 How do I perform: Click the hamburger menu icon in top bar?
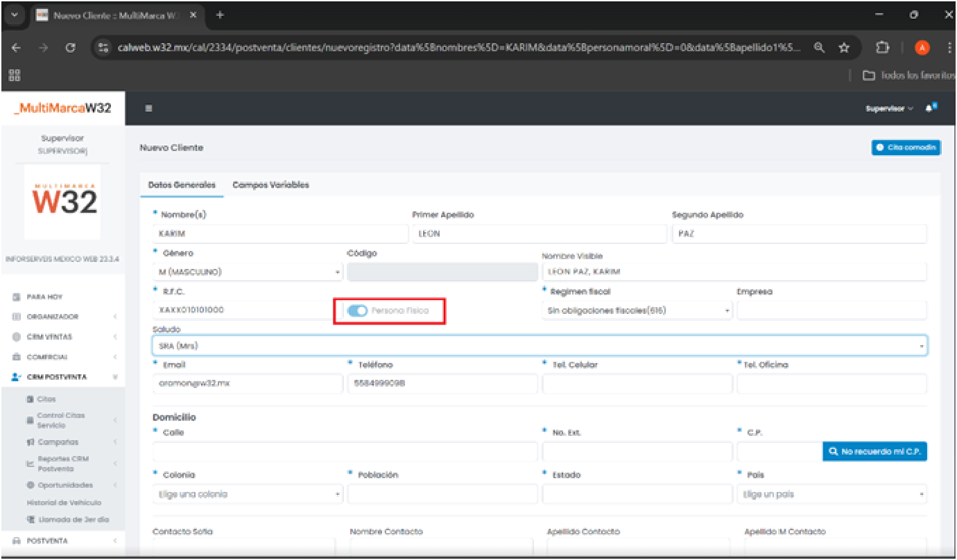click(x=148, y=109)
